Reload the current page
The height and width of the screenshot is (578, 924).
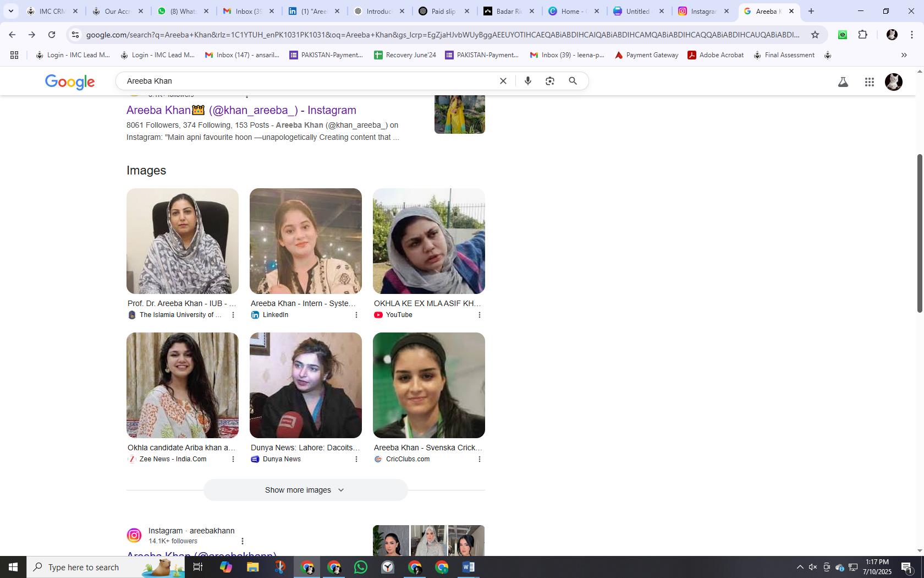click(52, 35)
